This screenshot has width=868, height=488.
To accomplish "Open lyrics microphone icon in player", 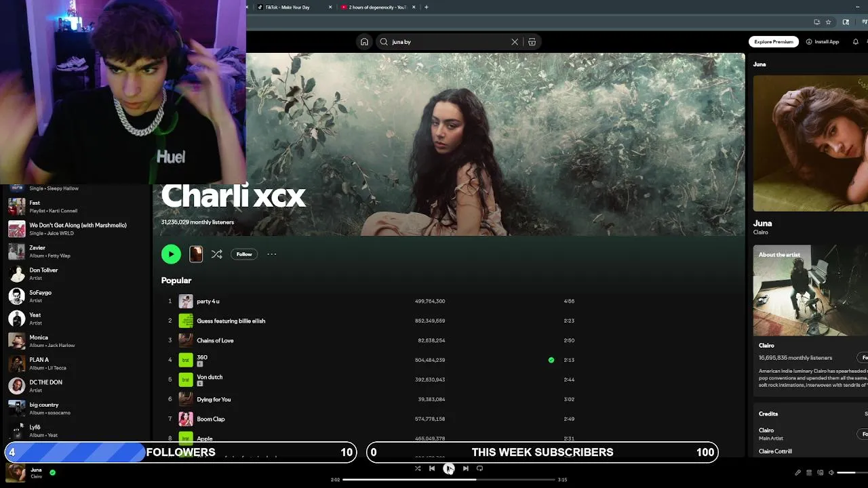I will point(797,472).
